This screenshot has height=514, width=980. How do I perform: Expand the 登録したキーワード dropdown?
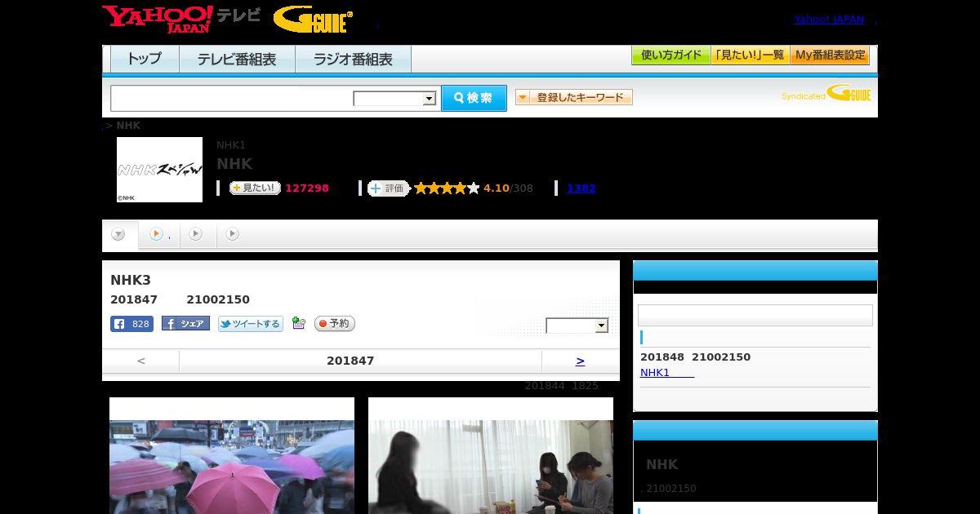(574, 98)
